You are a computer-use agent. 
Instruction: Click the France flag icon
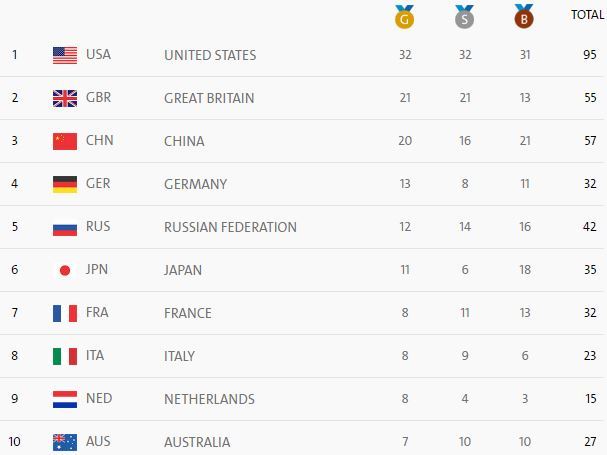(65, 313)
